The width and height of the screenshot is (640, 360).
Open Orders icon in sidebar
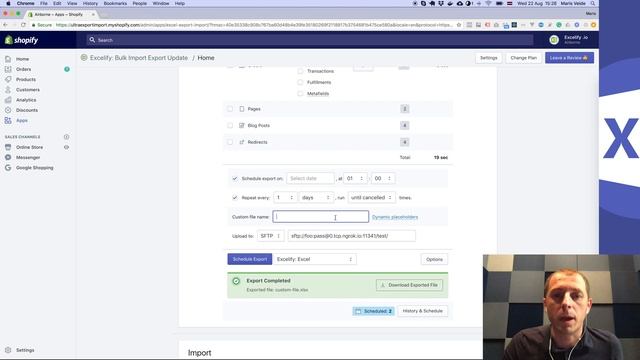[8, 69]
